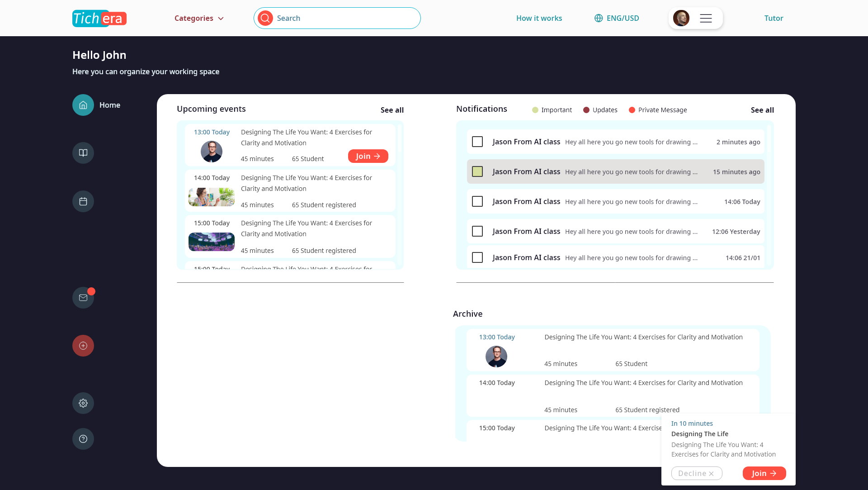Check the notification from 2 minutes ago
The image size is (868, 490).
point(477,142)
